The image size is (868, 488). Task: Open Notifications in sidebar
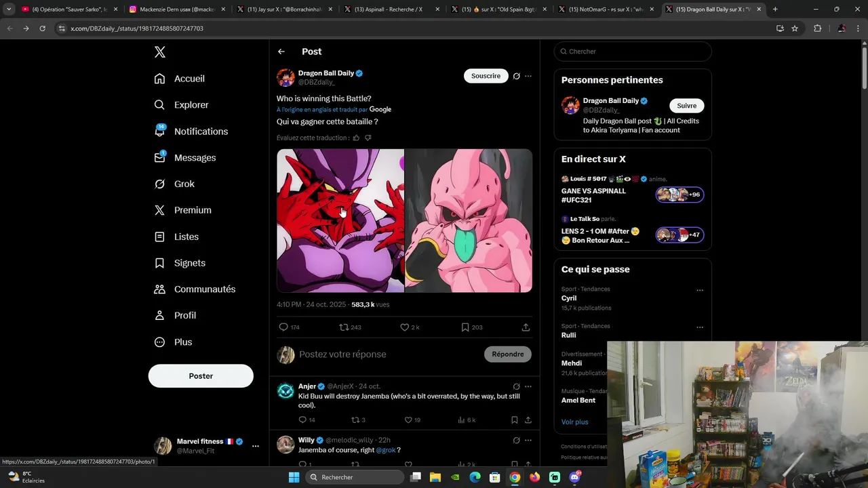[191, 131]
